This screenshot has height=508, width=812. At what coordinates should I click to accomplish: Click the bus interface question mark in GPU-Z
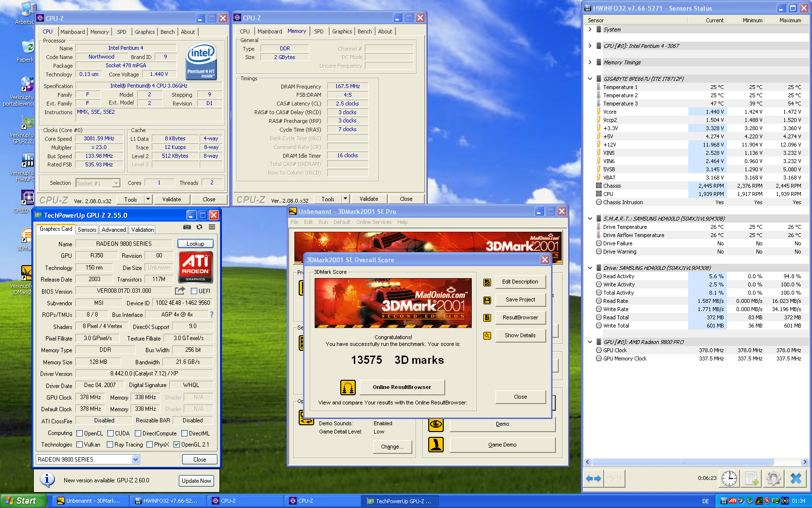point(211,314)
